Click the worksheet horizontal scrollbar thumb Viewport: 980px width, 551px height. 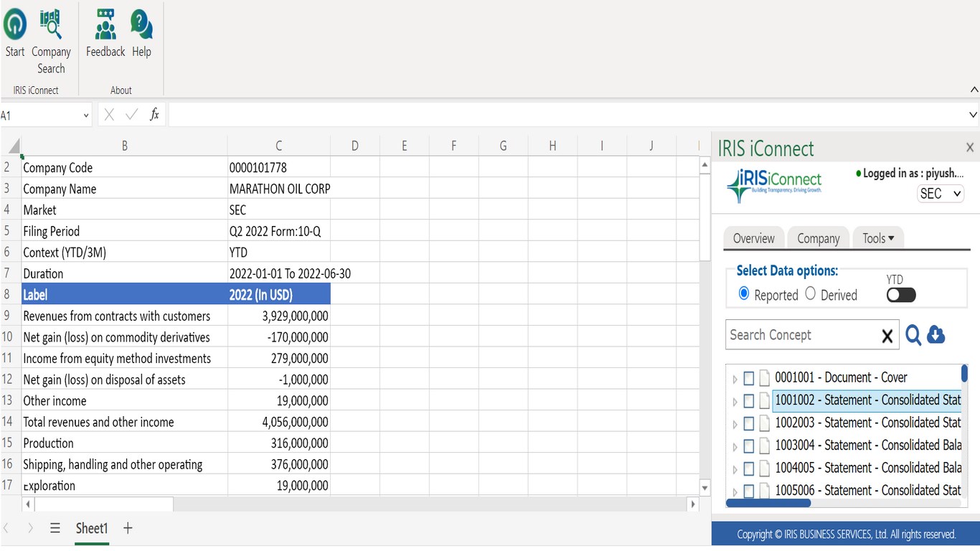coord(103,504)
